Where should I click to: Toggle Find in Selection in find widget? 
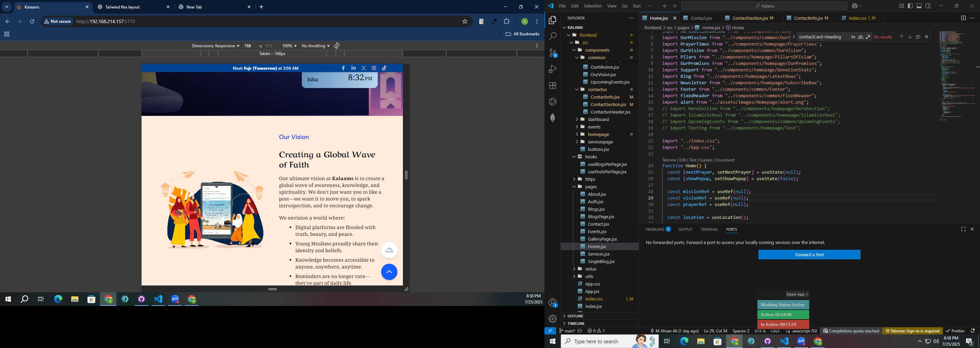918,37
